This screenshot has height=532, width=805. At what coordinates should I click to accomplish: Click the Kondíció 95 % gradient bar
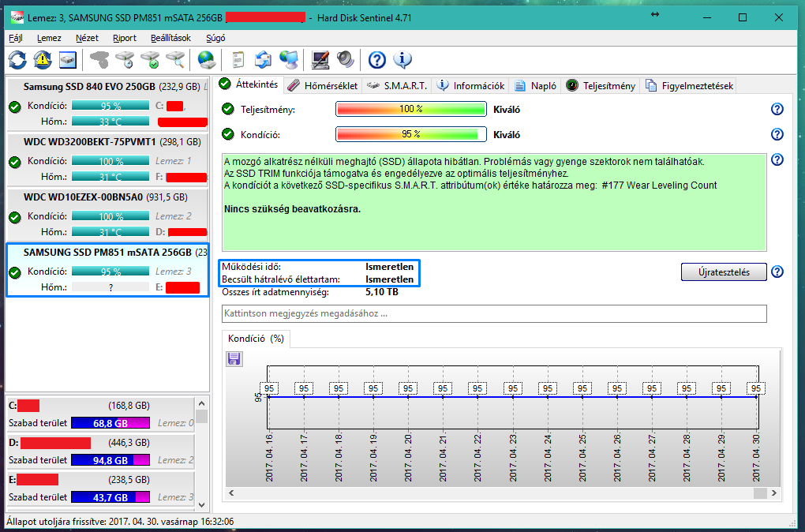coord(410,134)
